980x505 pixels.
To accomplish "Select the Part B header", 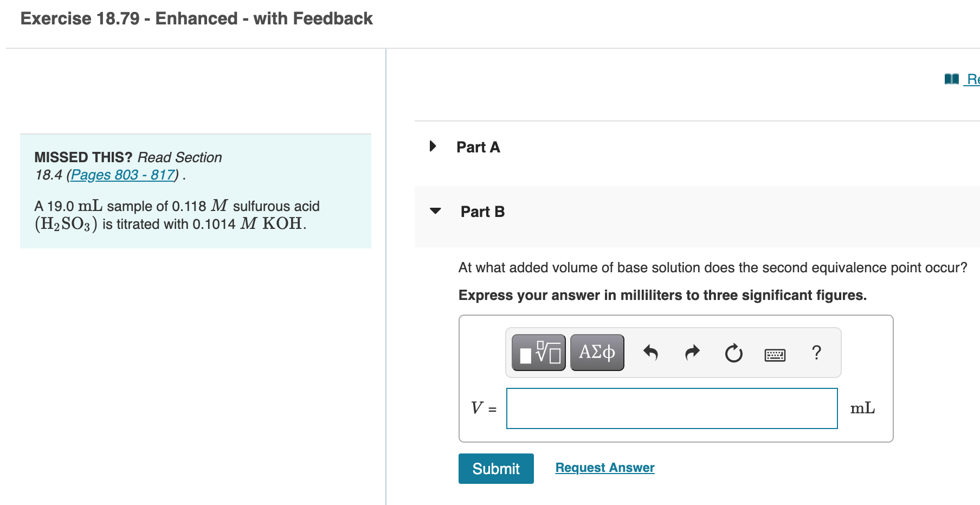I will [482, 211].
